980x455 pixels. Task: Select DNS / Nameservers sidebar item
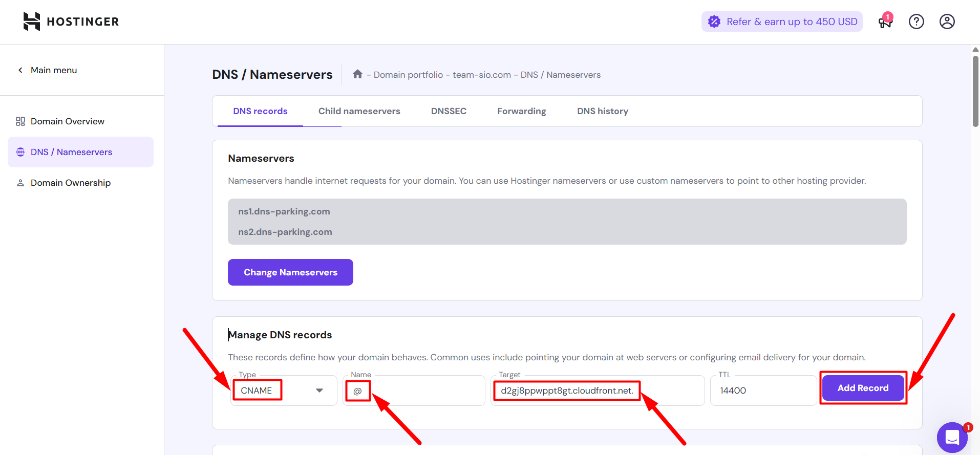[x=80, y=152]
